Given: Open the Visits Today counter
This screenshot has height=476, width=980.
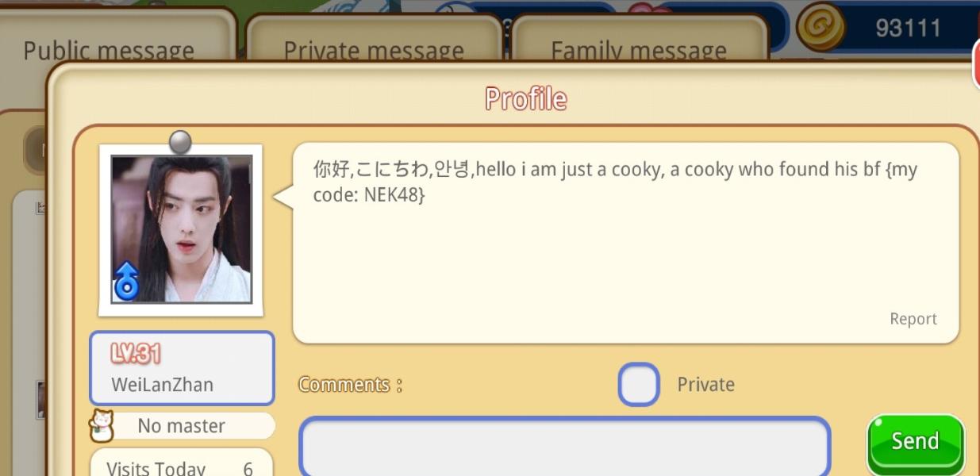Looking at the screenshot, I should click(x=182, y=463).
